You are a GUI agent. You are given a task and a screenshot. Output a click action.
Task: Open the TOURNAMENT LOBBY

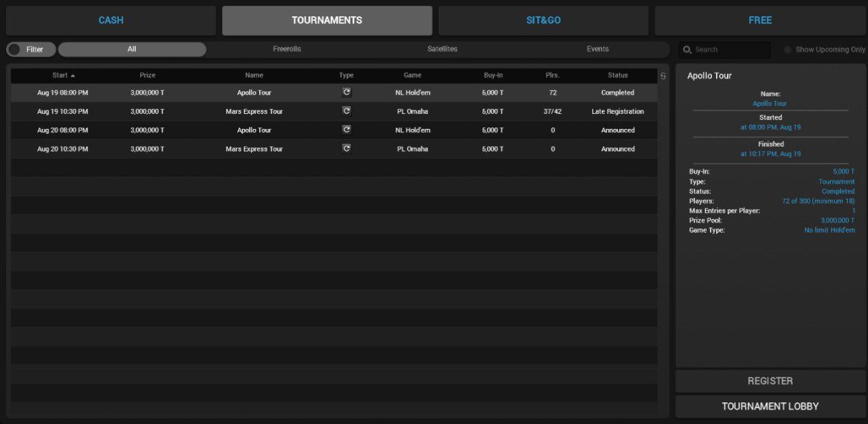(x=770, y=406)
